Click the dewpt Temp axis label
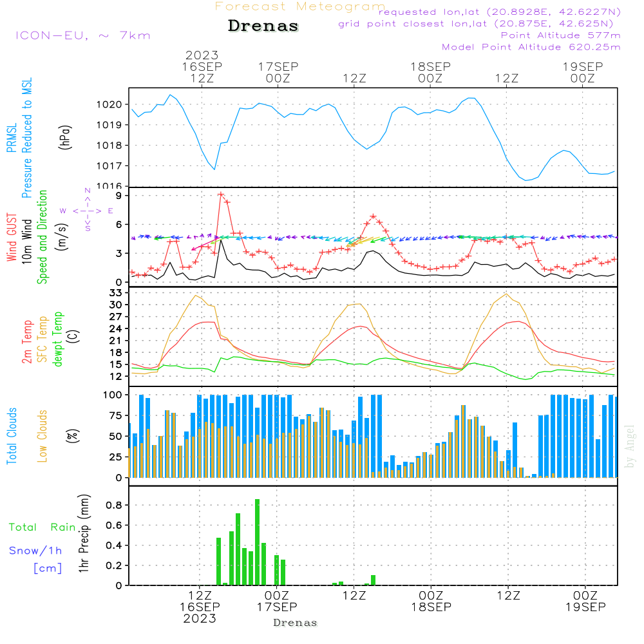Viewport: 644px width, 644px height. click(x=59, y=340)
